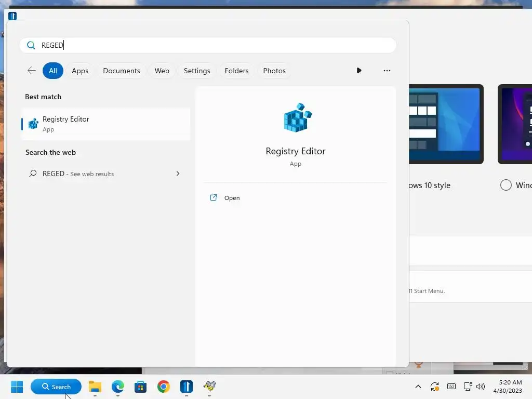Open the touch keyboard tray icon
Image resolution: width=532 pixels, height=399 pixels.
click(451, 387)
